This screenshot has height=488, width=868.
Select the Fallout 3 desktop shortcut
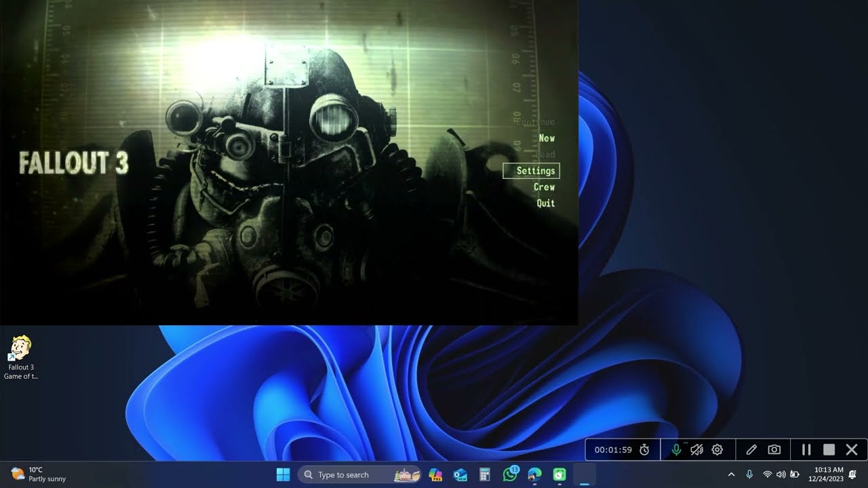(21, 358)
